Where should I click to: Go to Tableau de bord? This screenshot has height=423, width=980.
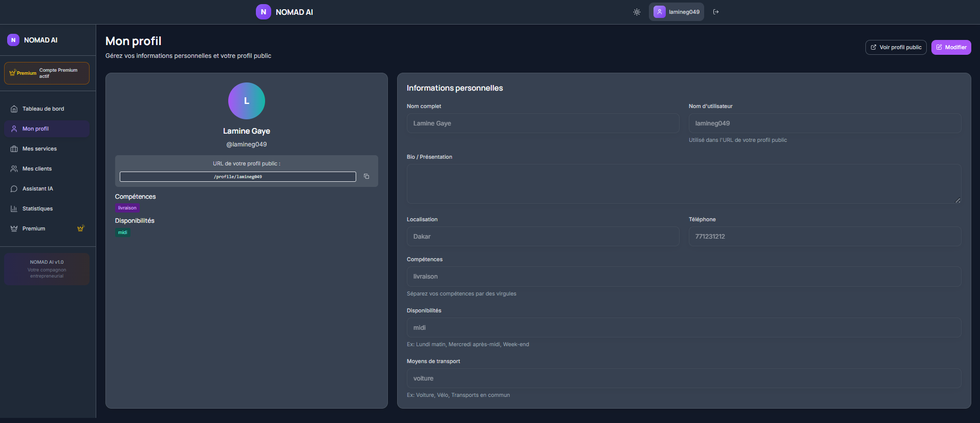47,109
